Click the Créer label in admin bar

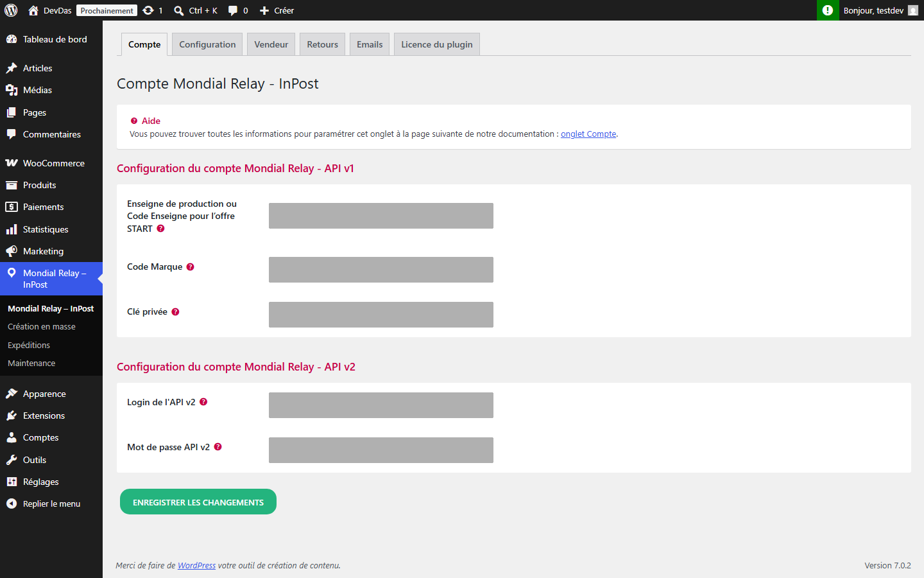pos(284,10)
